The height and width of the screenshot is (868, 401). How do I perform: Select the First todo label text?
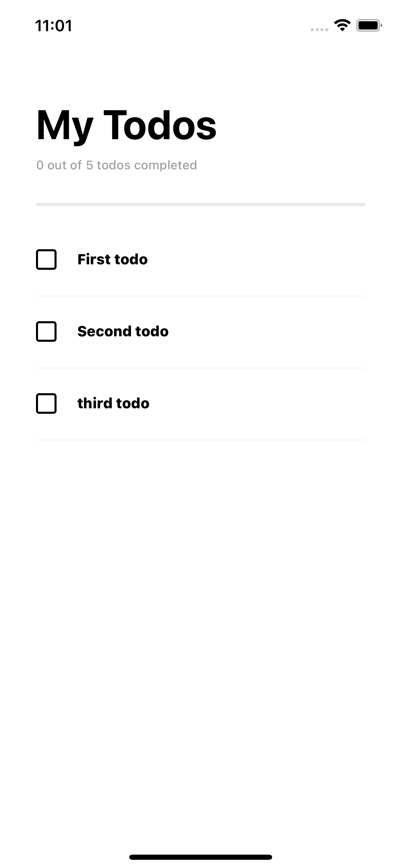point(112,260)
